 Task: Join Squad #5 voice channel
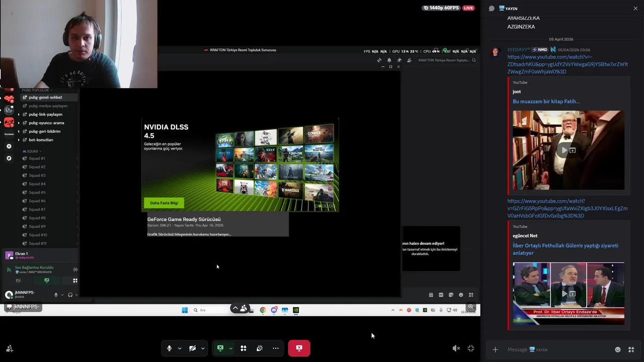[x=37, y=193]
